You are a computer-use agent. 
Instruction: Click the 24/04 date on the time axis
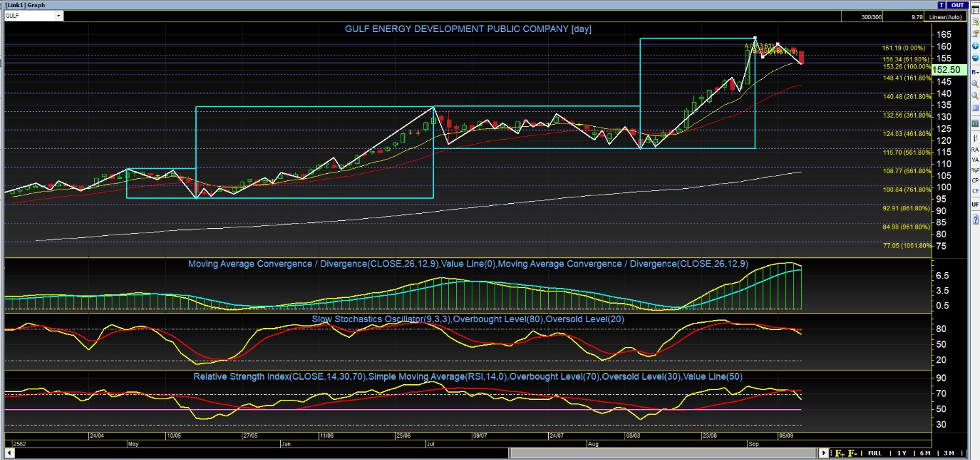[96, 435]
